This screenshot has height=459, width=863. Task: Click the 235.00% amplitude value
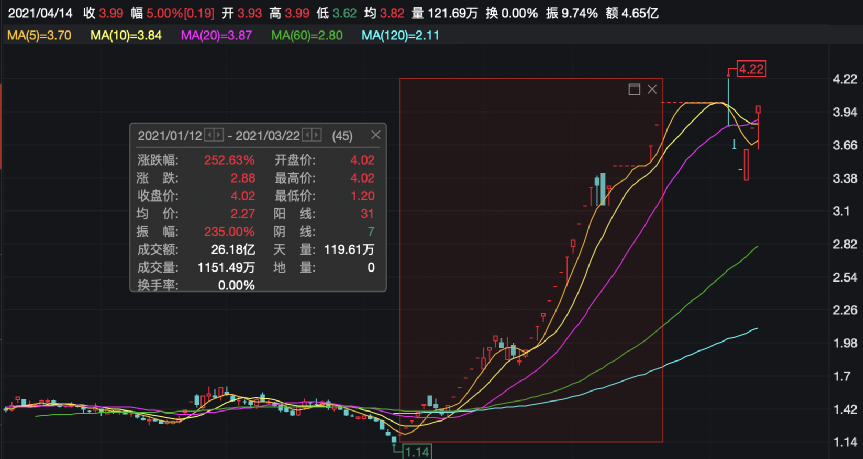(230, 231)
